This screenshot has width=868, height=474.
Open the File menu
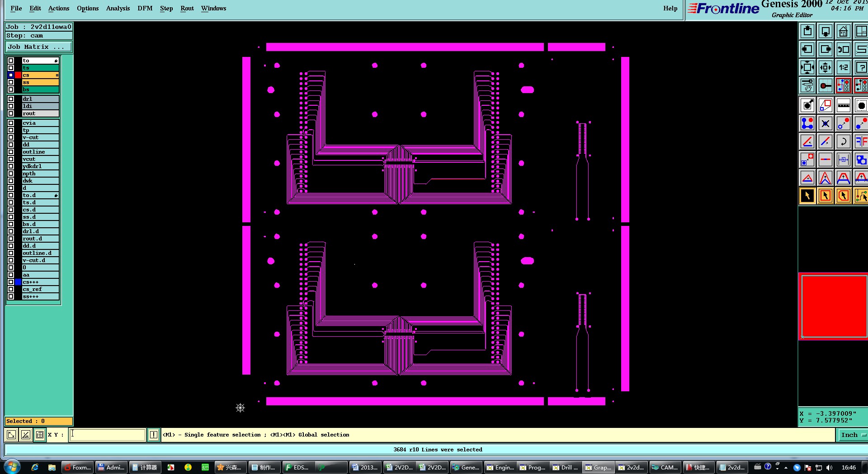click(x=16, y=8)
